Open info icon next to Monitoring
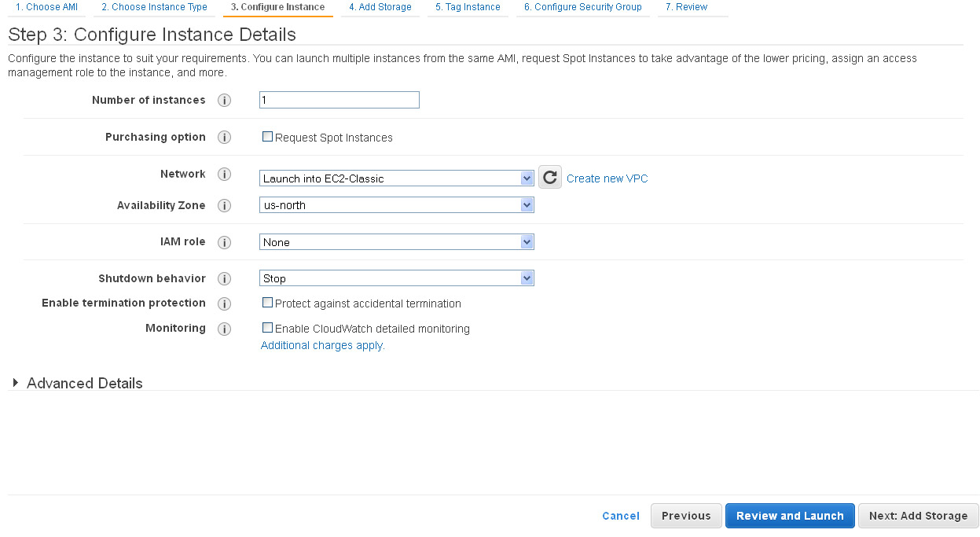Viewport: 980px width, 537px height. click(224, 329)
